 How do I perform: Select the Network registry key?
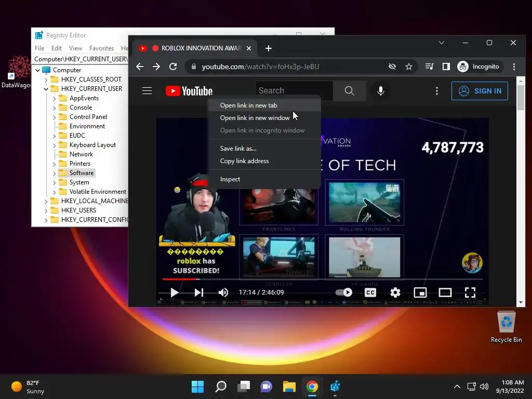click(81, 154)
